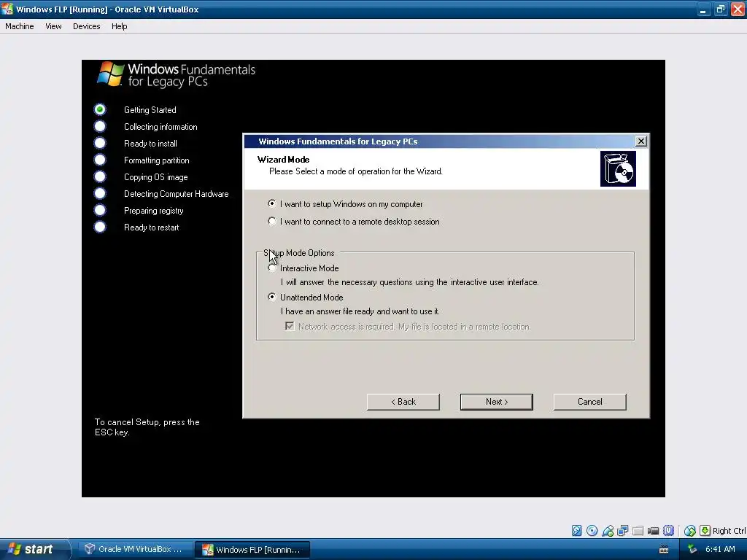Click the "Ready to install" step label
The image size is (747, 560).
pyautogui.click(x=150, y=144)
